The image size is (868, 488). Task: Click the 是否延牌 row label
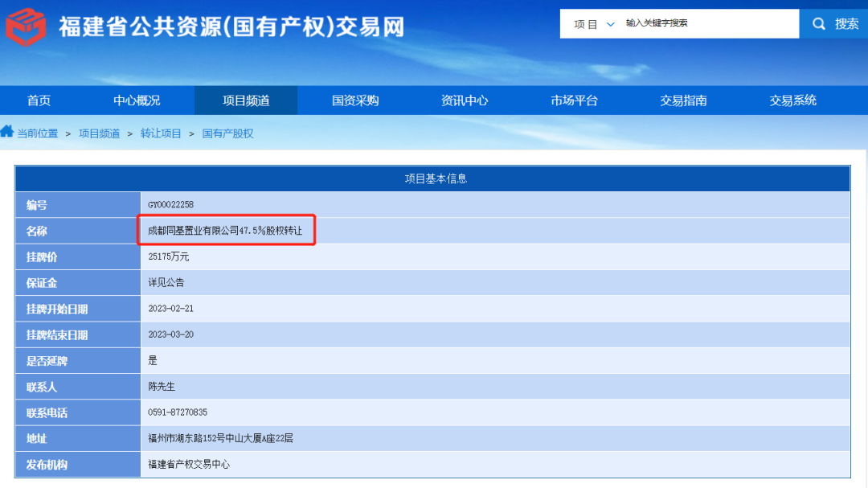(47, 361)
